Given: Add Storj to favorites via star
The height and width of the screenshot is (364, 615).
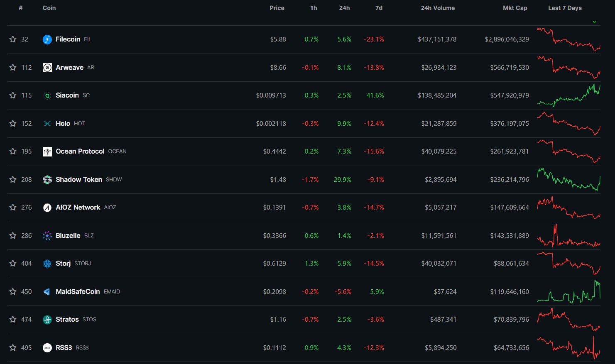Looking at the screenshot, I should [13, 263].
